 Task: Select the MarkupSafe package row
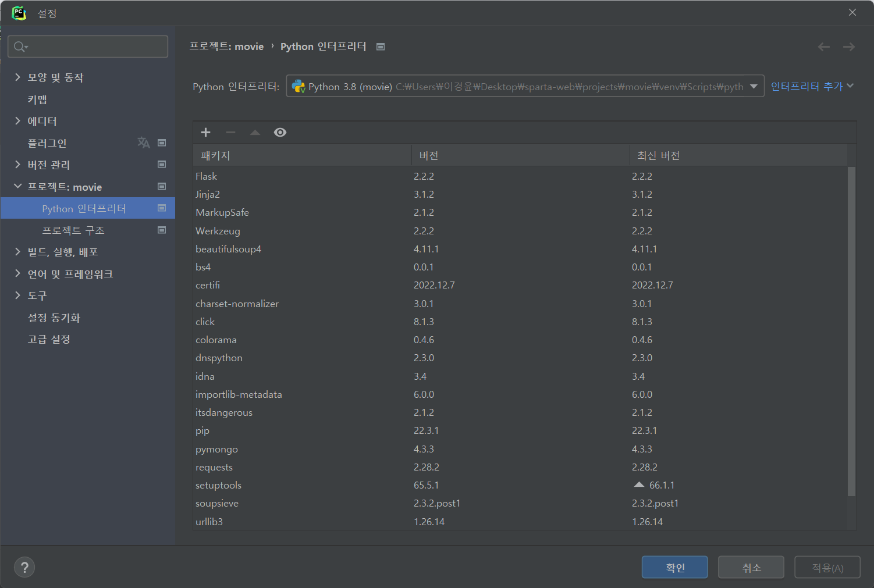521,212
